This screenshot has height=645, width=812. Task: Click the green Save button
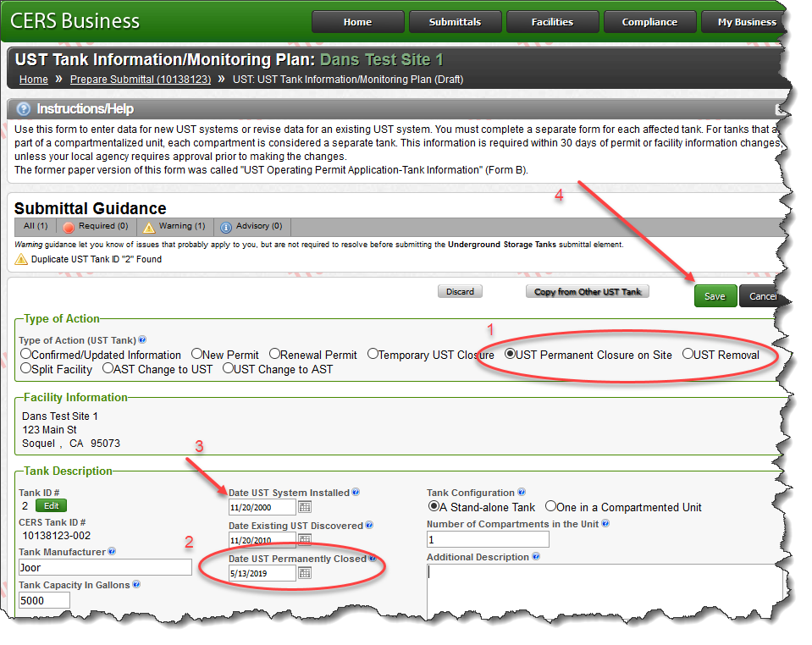tap(715, 296)
